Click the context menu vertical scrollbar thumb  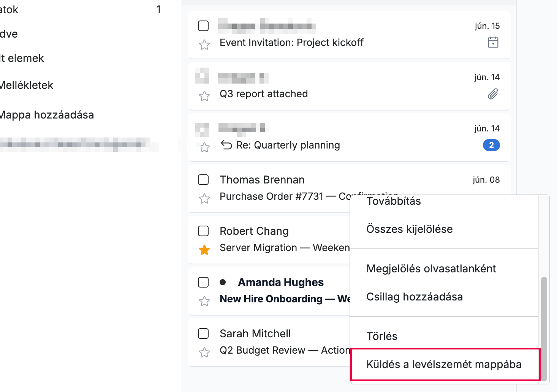[544, 329]
